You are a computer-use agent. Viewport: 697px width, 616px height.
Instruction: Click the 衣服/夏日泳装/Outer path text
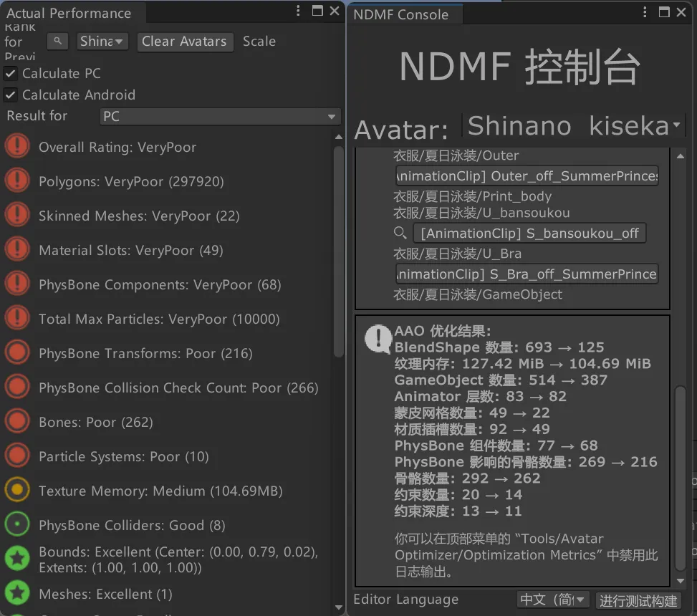(456, 155)
